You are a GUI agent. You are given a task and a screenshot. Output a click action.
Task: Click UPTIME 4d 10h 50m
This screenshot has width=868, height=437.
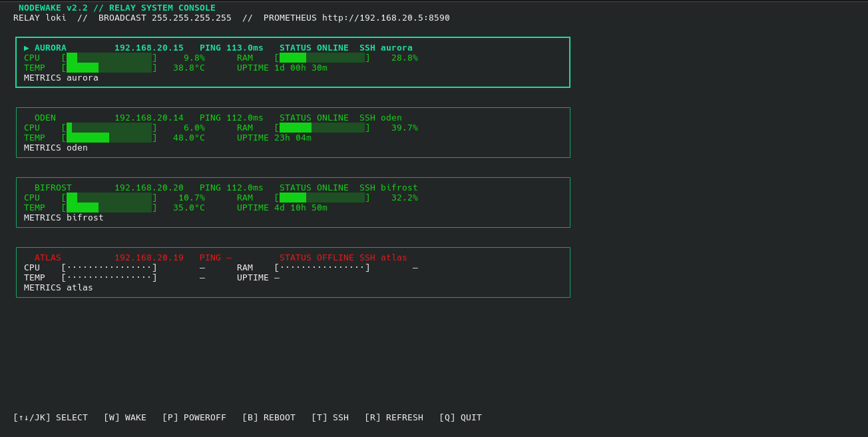(282, 208)
